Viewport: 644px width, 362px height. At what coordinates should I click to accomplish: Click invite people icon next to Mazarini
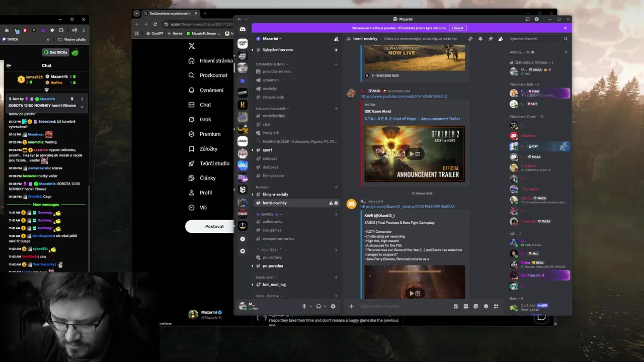336,39
